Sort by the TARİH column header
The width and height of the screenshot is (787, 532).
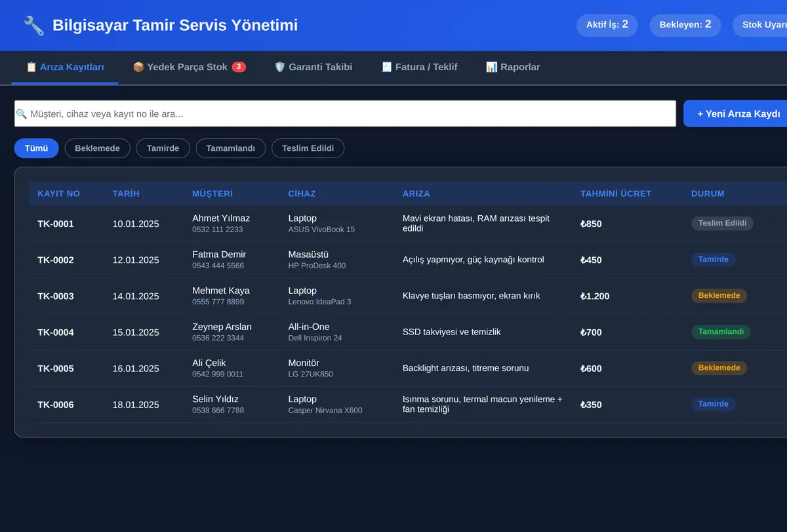click(126, 194)
